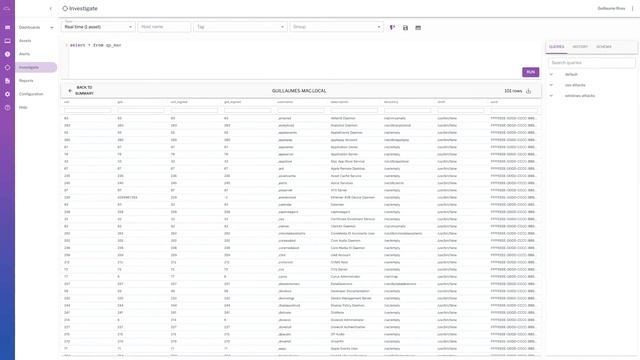Focus the uid_signed column filter box
640x360 pixels.
194,110
